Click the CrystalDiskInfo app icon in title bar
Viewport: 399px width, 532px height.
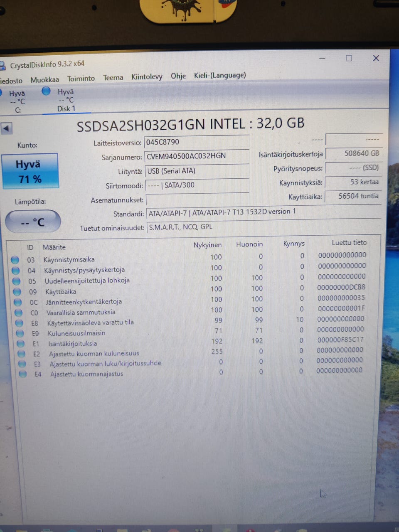[2, 66]
